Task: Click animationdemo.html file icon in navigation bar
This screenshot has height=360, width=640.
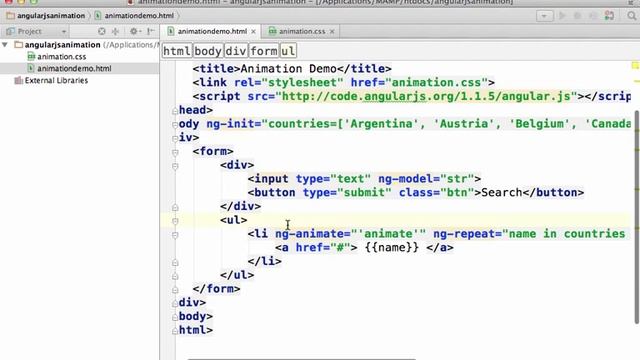Action: coord(98,16)
